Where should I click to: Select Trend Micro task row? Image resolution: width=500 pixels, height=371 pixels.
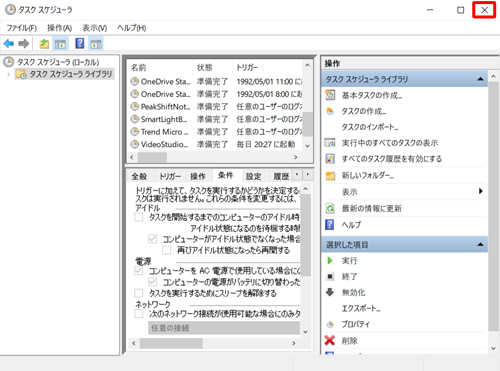pos(217,132)
